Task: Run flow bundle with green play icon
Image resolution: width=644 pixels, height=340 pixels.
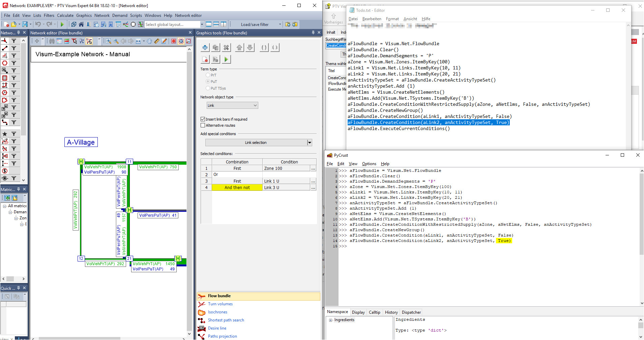Action: 226,60
